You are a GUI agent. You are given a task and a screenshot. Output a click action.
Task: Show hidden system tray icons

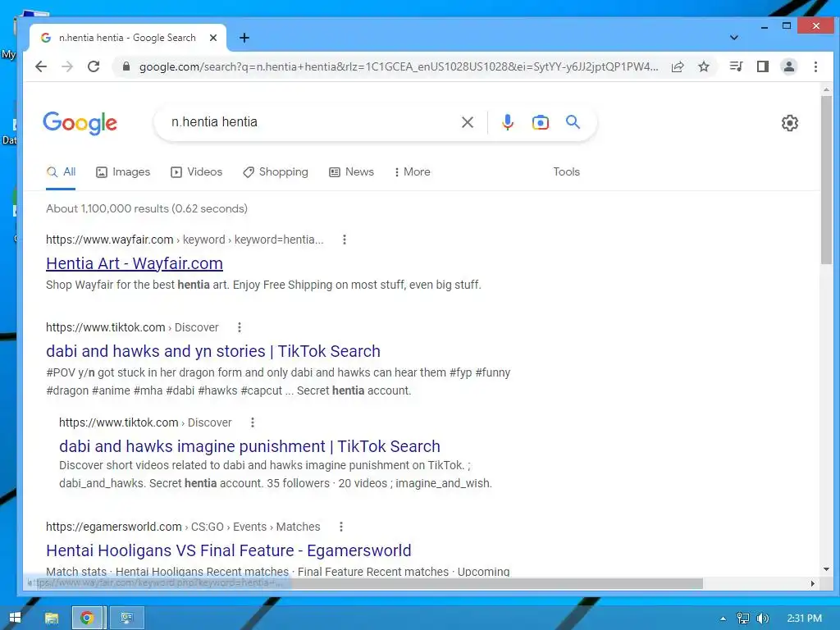[723, 619]
